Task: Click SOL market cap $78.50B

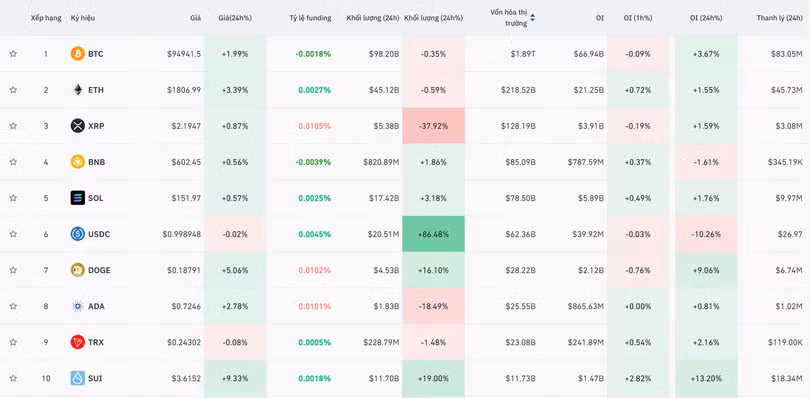Action: (520, 198)
